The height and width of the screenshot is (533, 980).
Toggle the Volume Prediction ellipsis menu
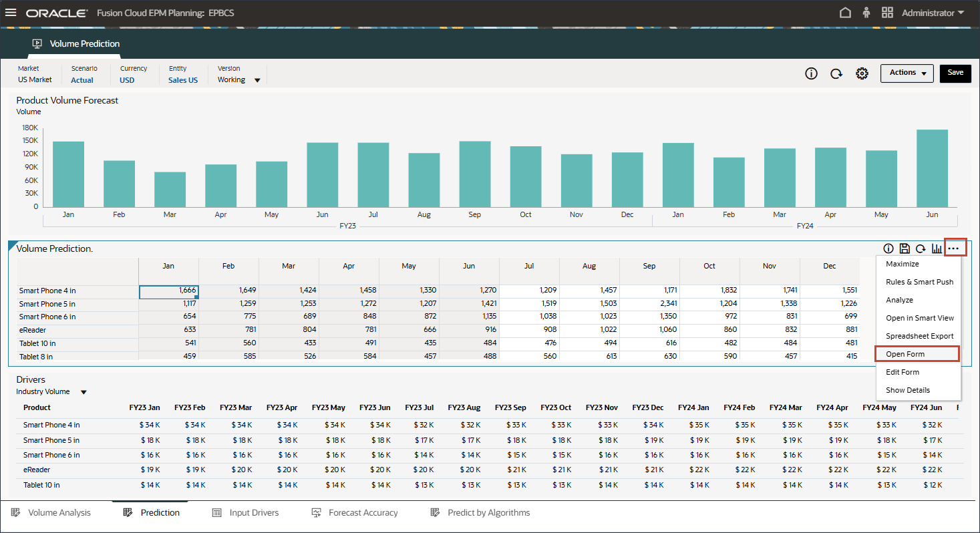coord(955,248)
